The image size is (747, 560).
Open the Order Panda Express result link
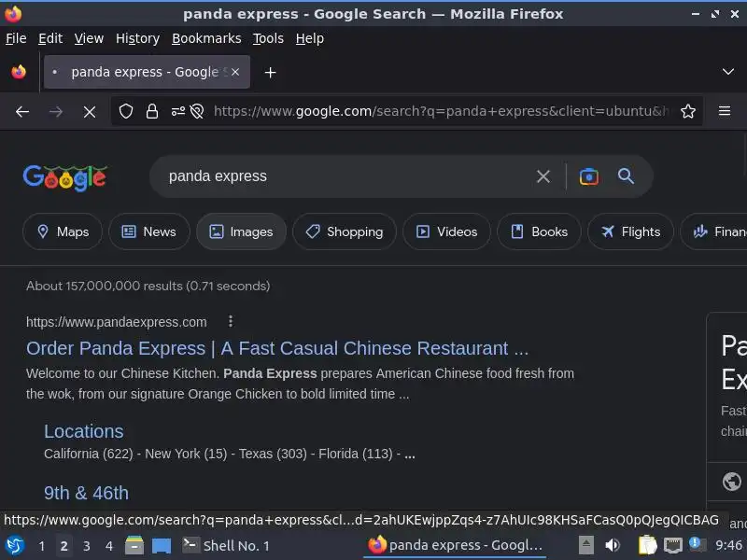[277, 348]
